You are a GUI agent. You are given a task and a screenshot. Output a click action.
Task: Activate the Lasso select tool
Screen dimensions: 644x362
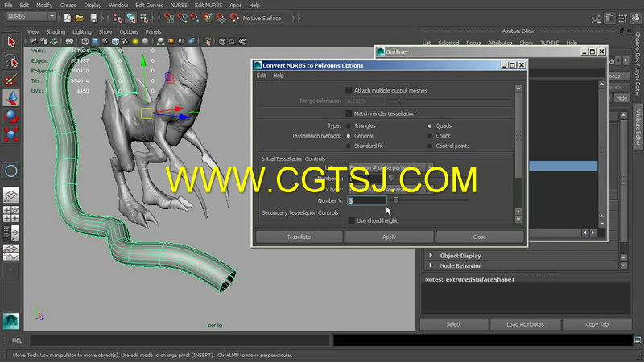[11, 61]
